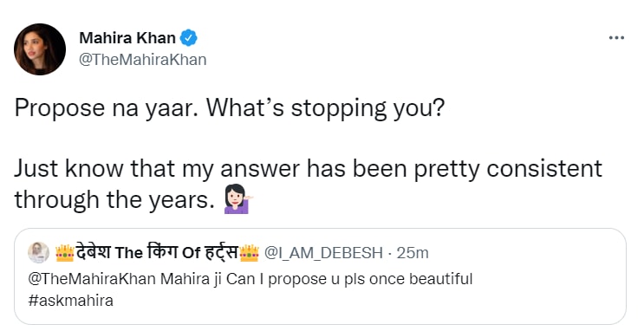The height and width of the screenshot is (331, 644).
Task: Click the Mahira Khan display name
Action: [127, 38]
